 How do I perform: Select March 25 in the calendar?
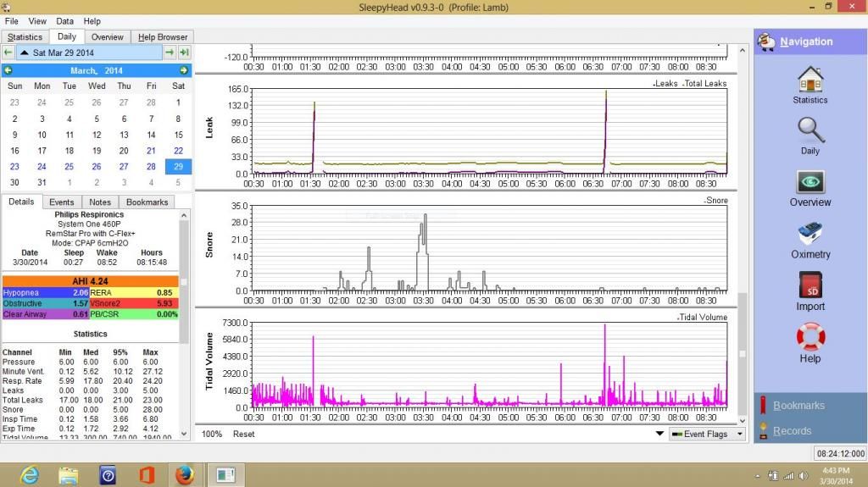click(x=70, y=166)
